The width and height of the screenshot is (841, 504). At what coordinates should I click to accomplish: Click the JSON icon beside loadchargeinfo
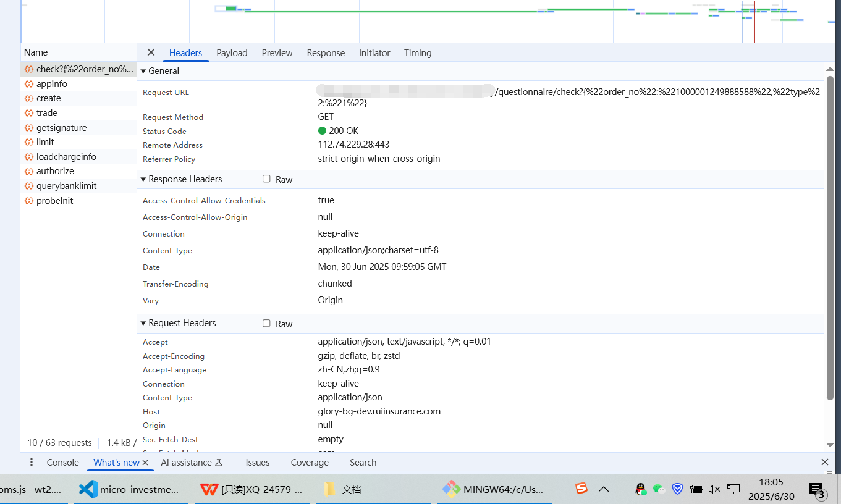tap(29, 157)
